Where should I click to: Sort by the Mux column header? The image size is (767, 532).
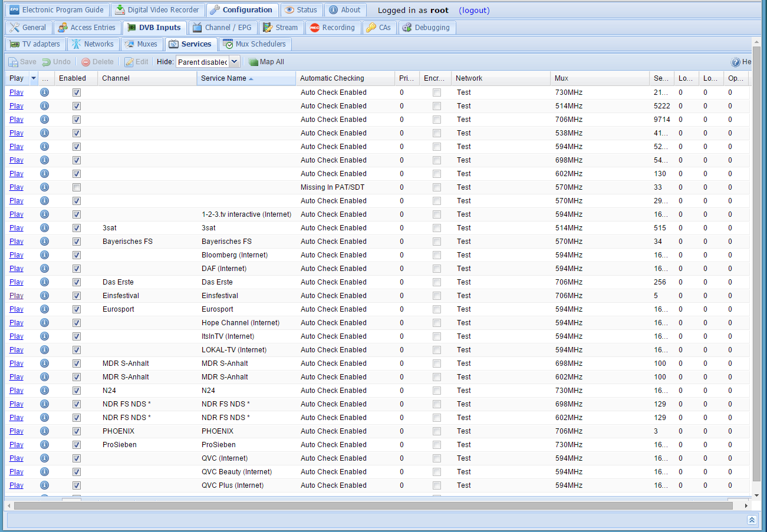click(x=600, y=78)
